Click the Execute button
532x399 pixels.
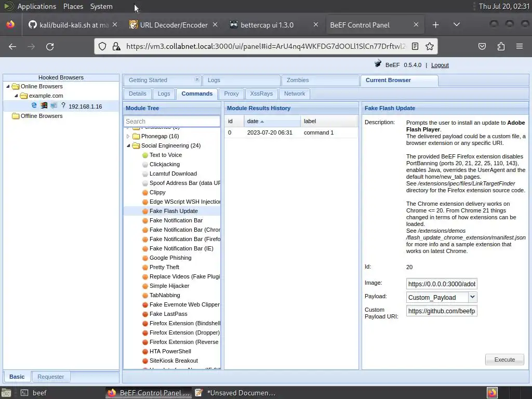[x=504, y=360]
